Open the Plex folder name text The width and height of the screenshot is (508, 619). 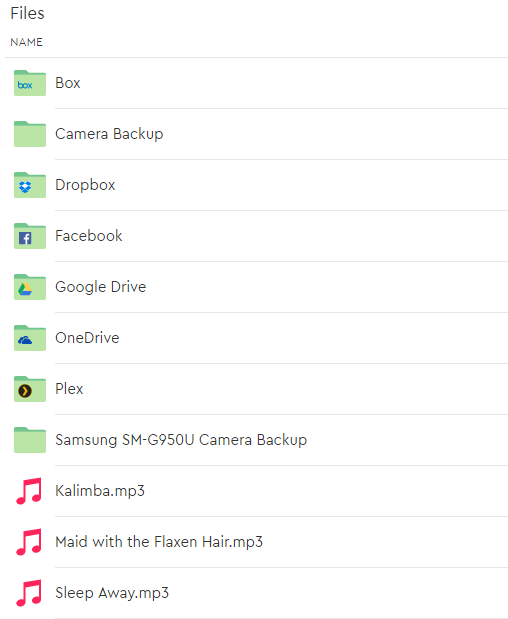tap(69, 389)
